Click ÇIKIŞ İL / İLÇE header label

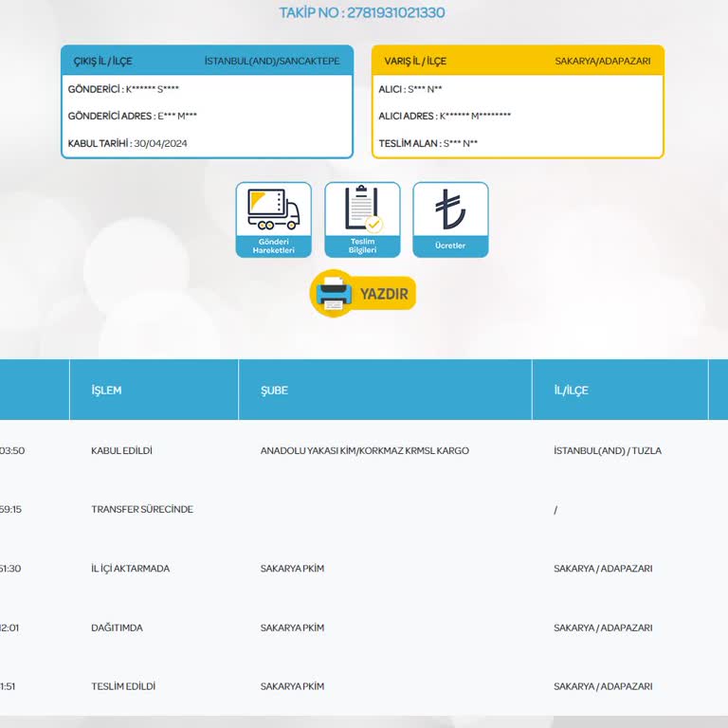[103, 61]
